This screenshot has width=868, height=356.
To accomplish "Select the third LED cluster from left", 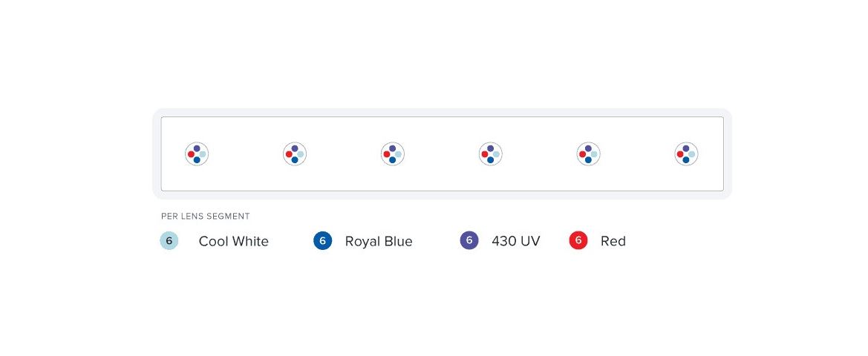I will click(x=393, y=154).
